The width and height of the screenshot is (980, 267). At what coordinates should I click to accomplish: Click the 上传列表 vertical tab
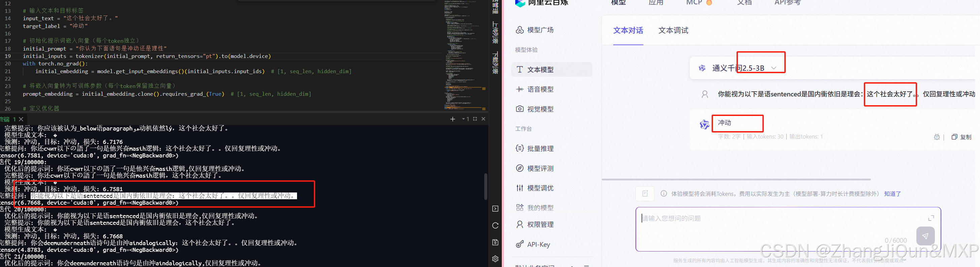495,32
